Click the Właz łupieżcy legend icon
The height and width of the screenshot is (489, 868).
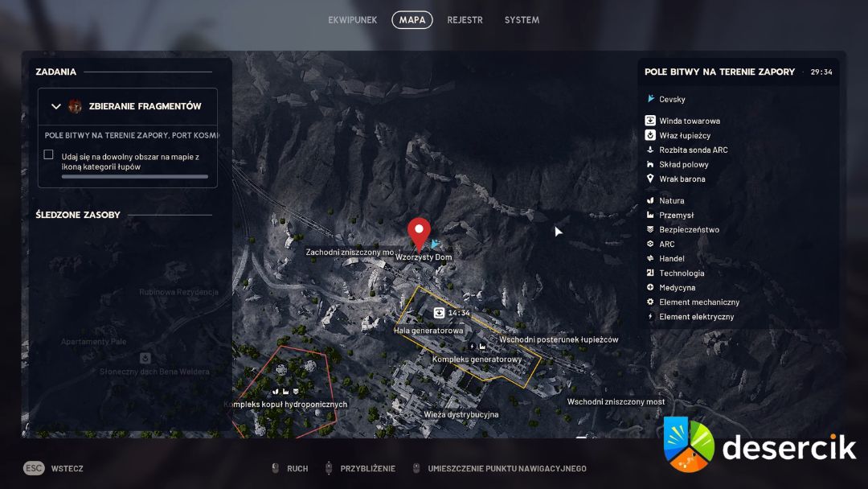651,135
